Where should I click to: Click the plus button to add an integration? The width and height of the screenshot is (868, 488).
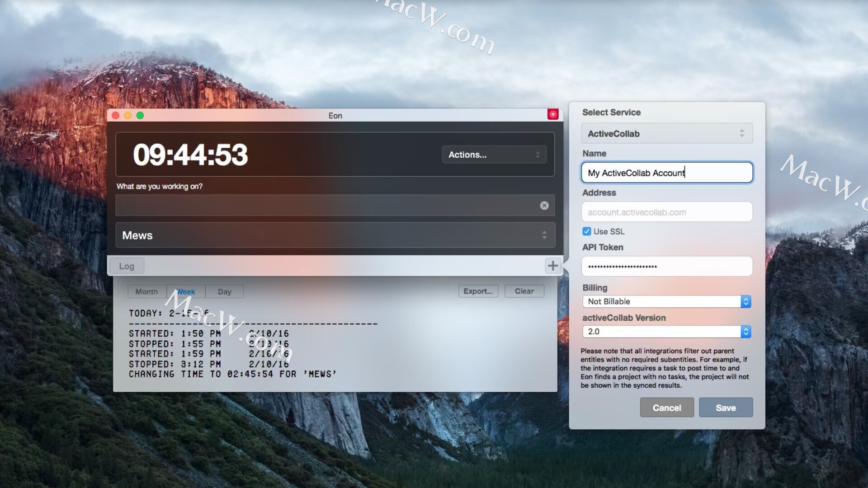pos(552,266)
